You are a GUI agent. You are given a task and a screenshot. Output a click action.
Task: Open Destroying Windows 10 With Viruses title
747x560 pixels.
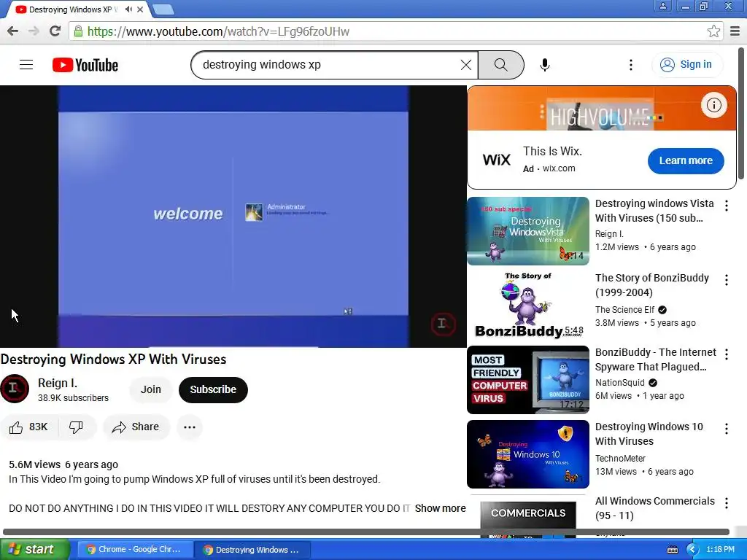pos(649,434)
